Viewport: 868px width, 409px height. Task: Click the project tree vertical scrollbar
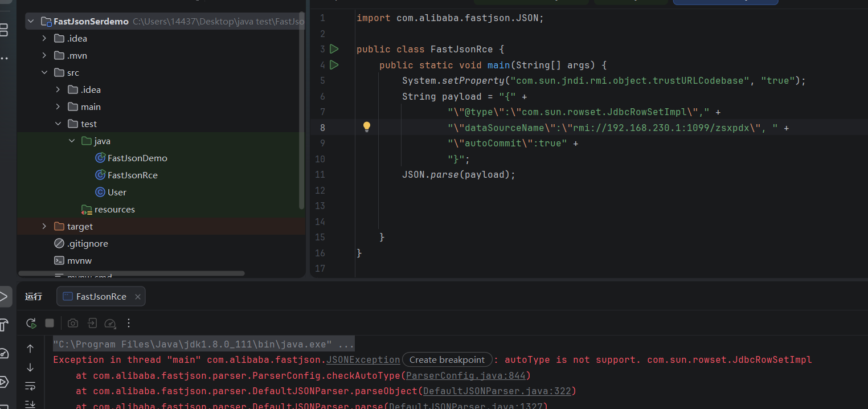302,111
